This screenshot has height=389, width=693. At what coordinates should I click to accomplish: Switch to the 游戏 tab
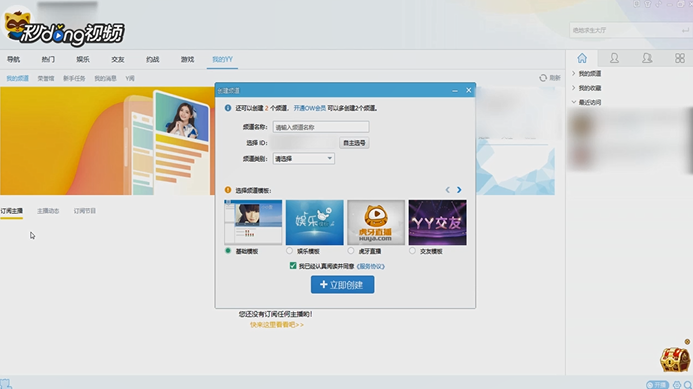(x=187, y=59)
